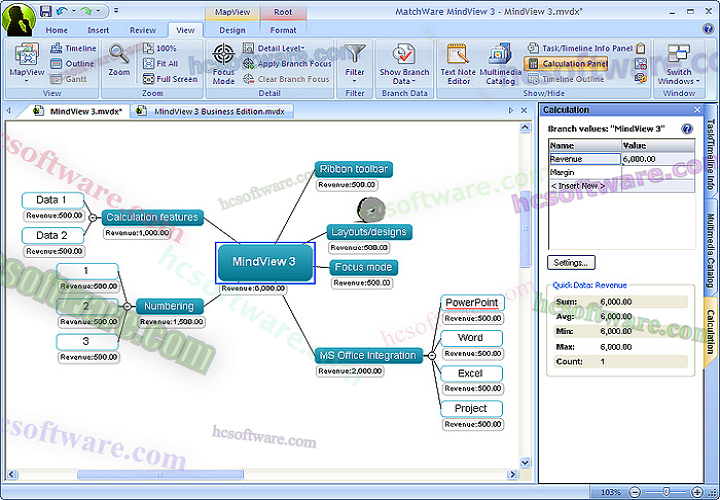Open the Detail Level dropdown
The width and height of the screenshot is (720, 500).
click(274, 48)
